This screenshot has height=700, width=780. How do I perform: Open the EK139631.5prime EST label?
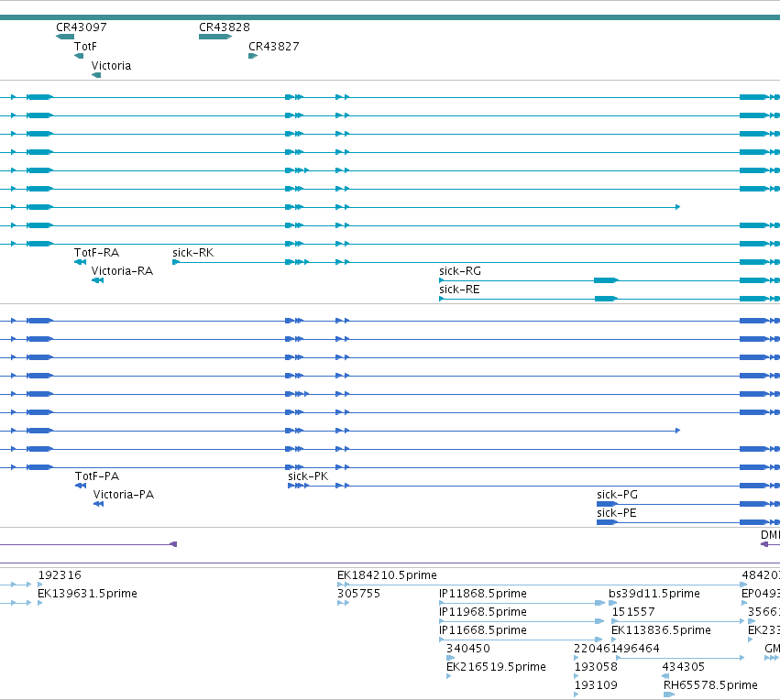[x=88, y=594]
